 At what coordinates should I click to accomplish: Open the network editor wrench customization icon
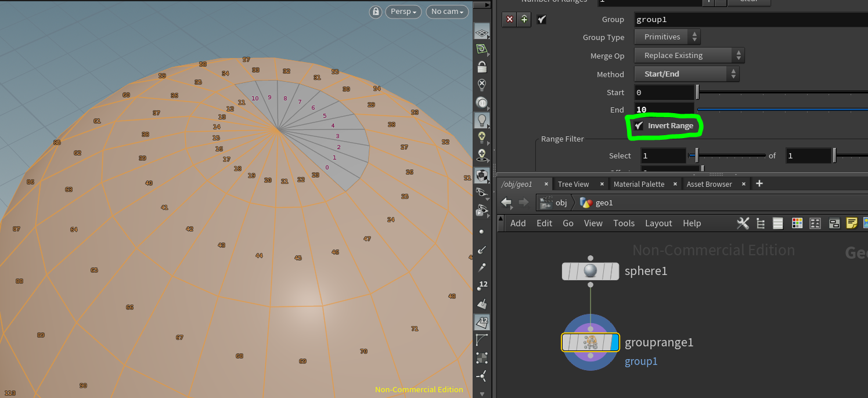(x=743, y=223)
